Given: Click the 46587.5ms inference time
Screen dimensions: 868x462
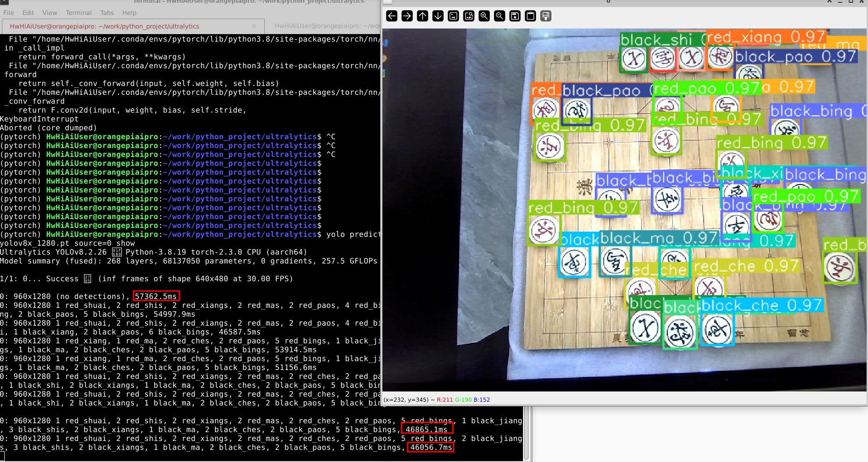Looking at the screenshot, I should click(240, 332).
